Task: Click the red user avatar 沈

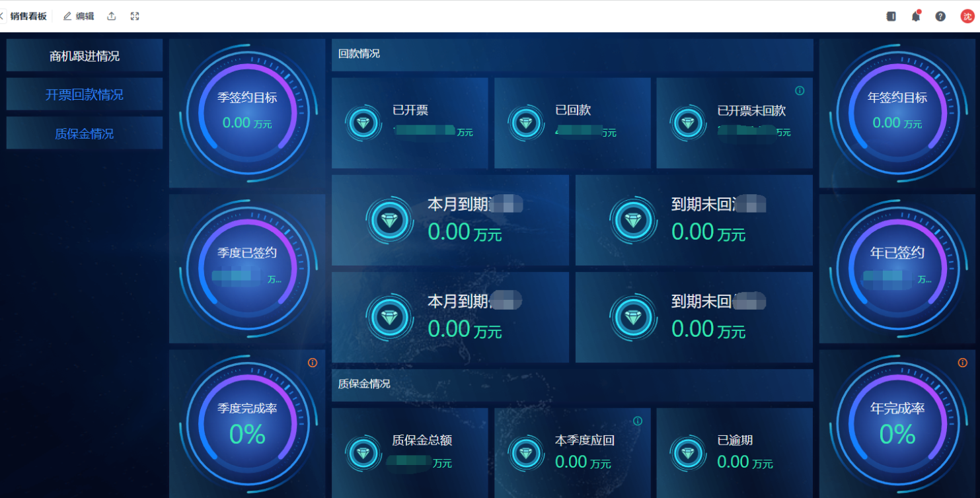Action: tap(967, 17)
